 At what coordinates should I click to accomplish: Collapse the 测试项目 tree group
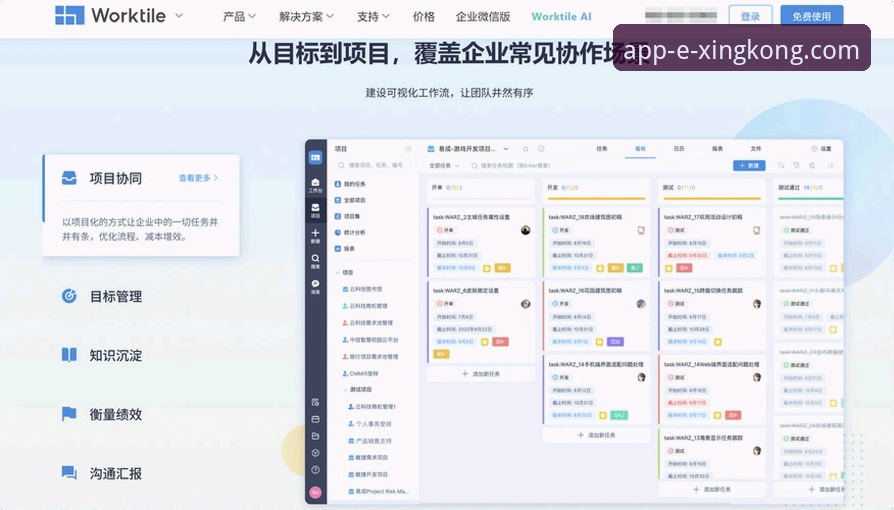point(346,390)
